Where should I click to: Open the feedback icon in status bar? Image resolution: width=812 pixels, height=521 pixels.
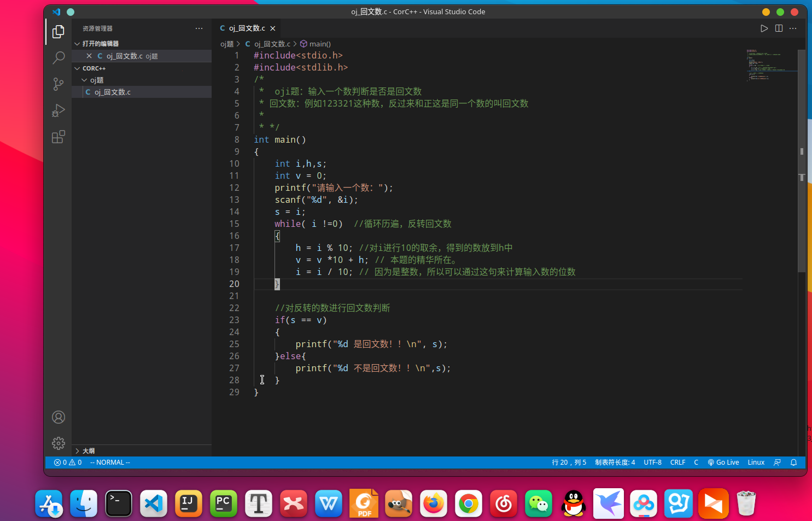(x=777, y=463)
